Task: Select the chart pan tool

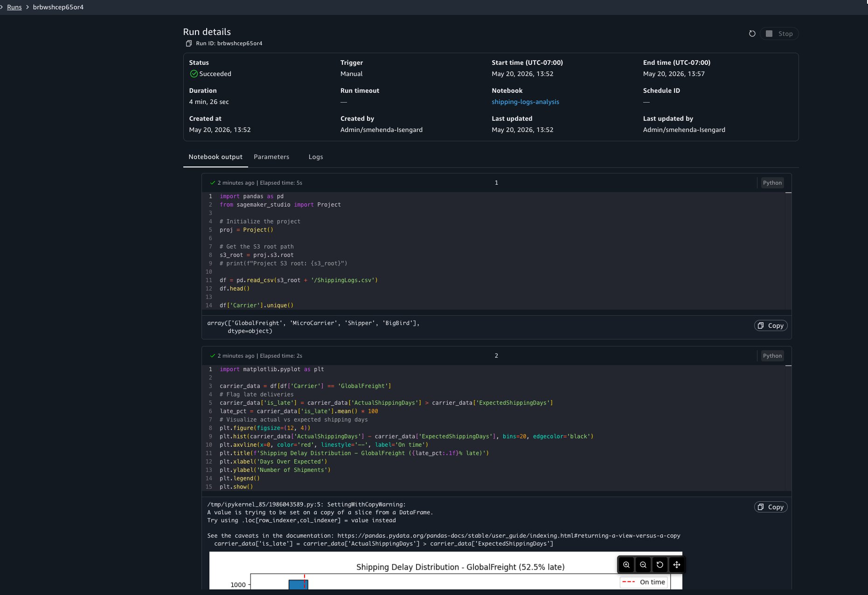Action: pyautogui.click(x=677, y=565)
